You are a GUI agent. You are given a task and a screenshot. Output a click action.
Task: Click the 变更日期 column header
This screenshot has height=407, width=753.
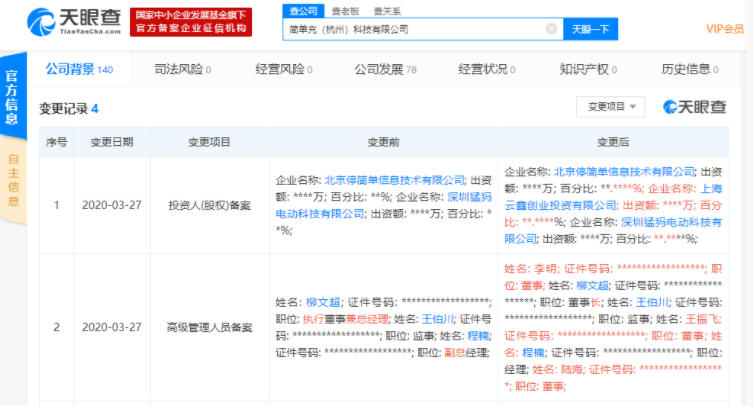coord(112,142)
